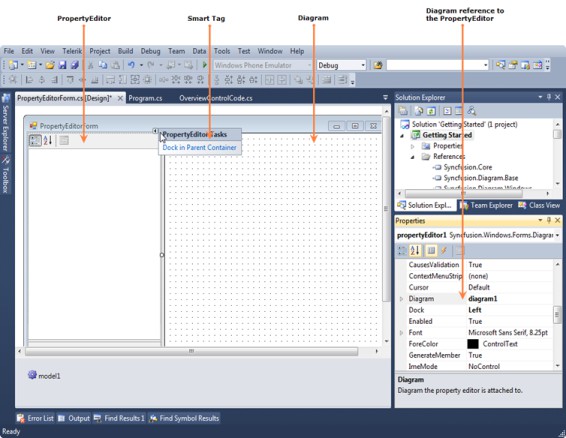
Task: Click the Undo arrow icon
Action: pos(131,65)
